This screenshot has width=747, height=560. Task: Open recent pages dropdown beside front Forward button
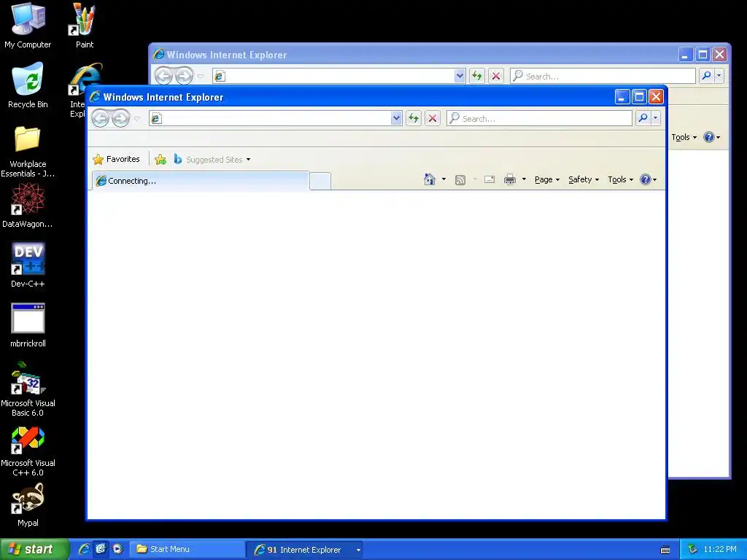136,119
